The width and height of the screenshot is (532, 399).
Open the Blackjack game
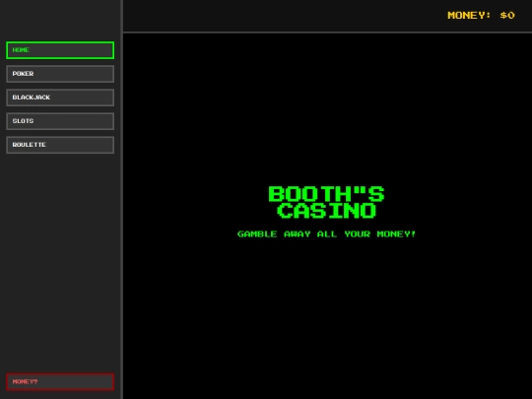(60, 98)
